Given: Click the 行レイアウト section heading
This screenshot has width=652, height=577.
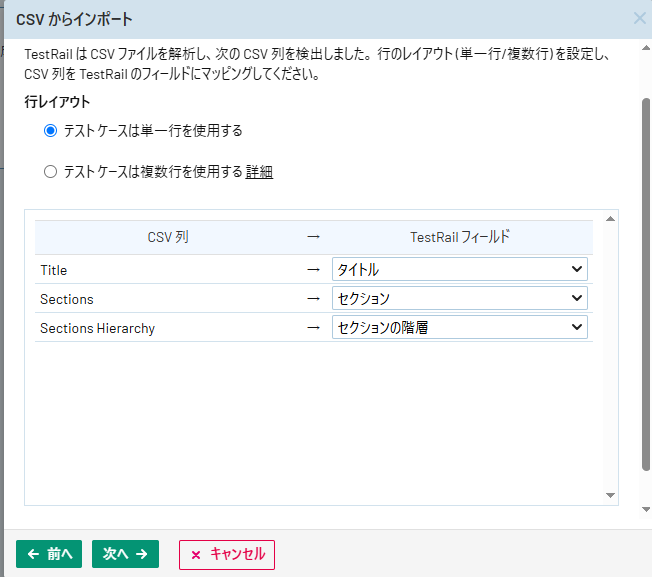Looking at the screenshot, I should (57, 102).
